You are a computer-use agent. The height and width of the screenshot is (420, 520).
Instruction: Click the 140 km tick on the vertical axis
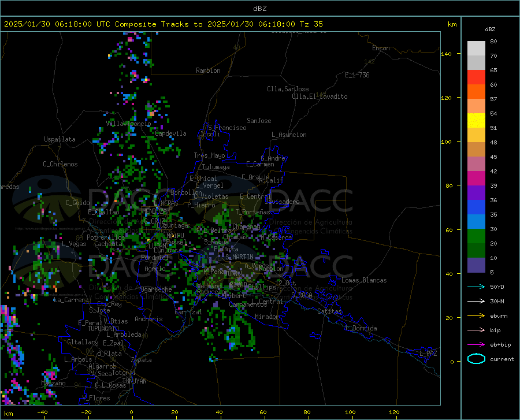pyautogui.click(x=446, y=54)
